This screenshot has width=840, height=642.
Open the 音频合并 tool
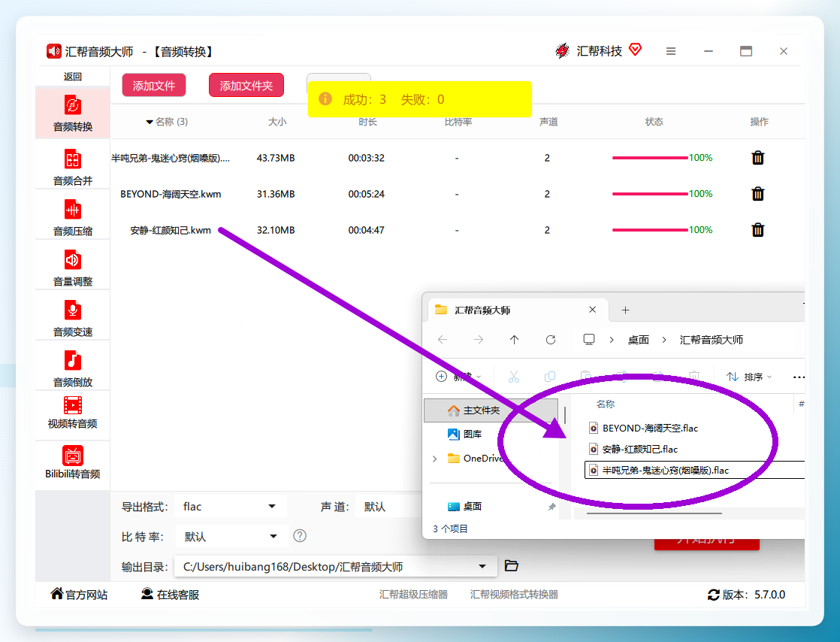[72, 167]
